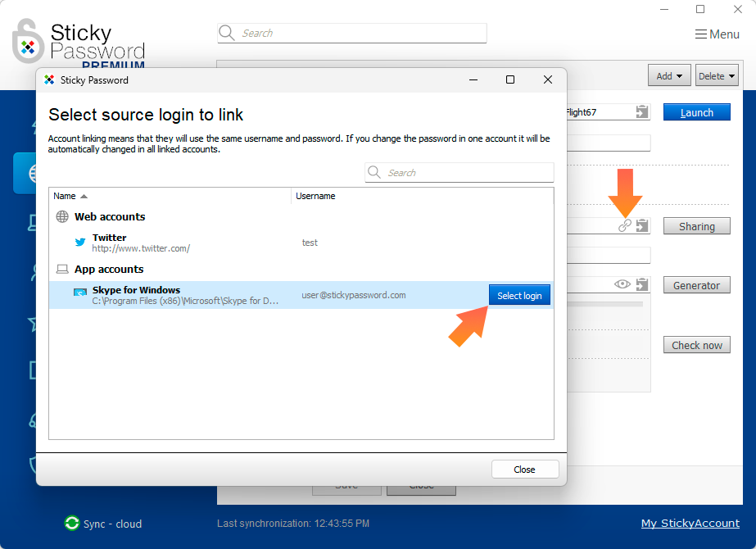Click the blue Launch button

[697, 112]
